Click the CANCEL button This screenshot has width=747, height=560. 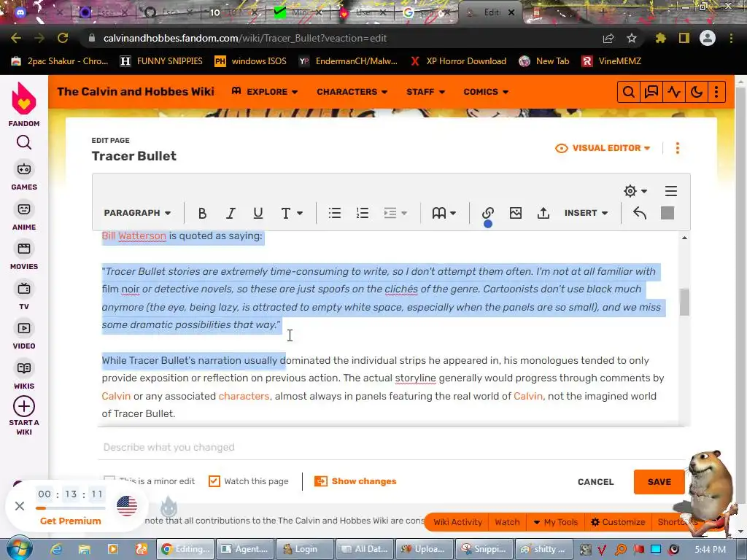pyautogui.click(x=595, y=482)
